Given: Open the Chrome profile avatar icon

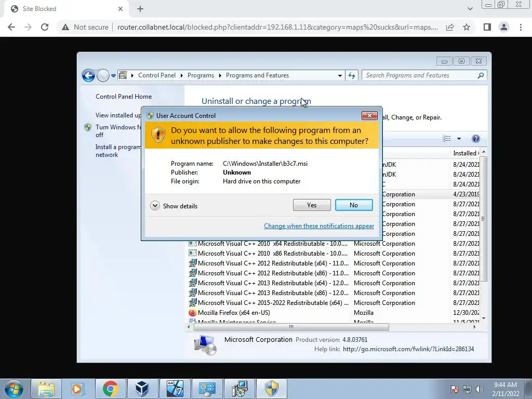Looking at the screenshot, I should point(504,27).
